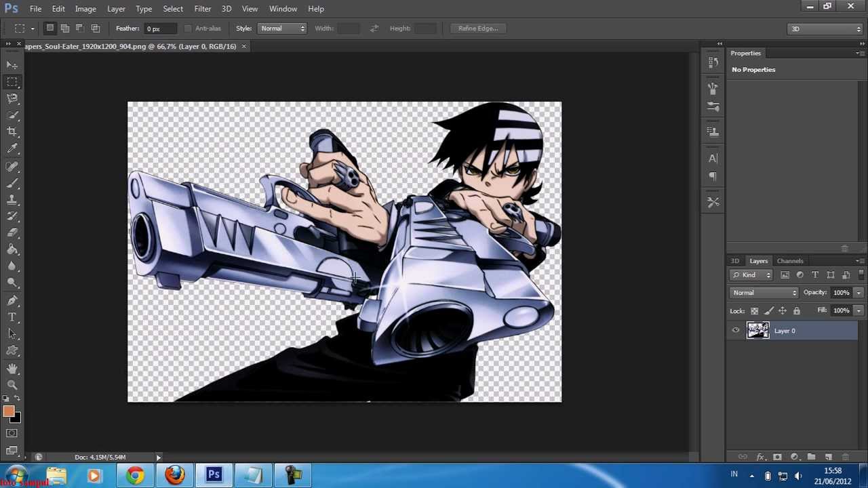This screenshot has width=868, height=488.
Task: Open the Image menu
Action: [85, 9]
